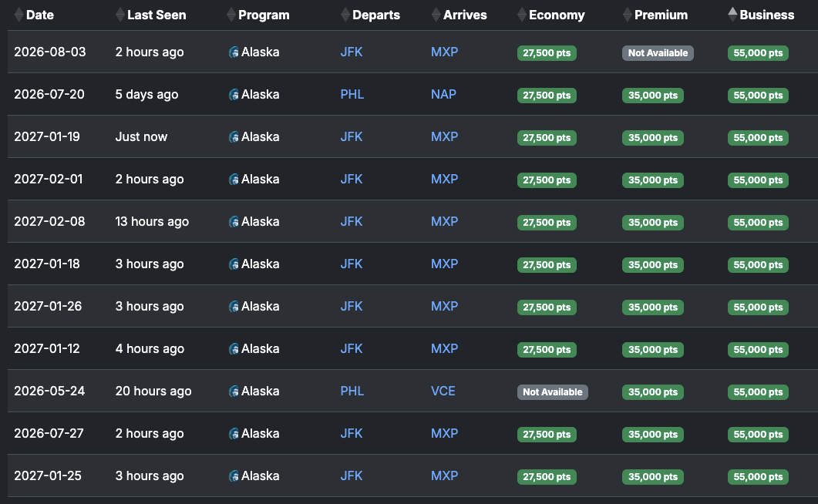Click sort arrows beside Departs header
This screenshot has height=504, width=818.
point(345,15)
